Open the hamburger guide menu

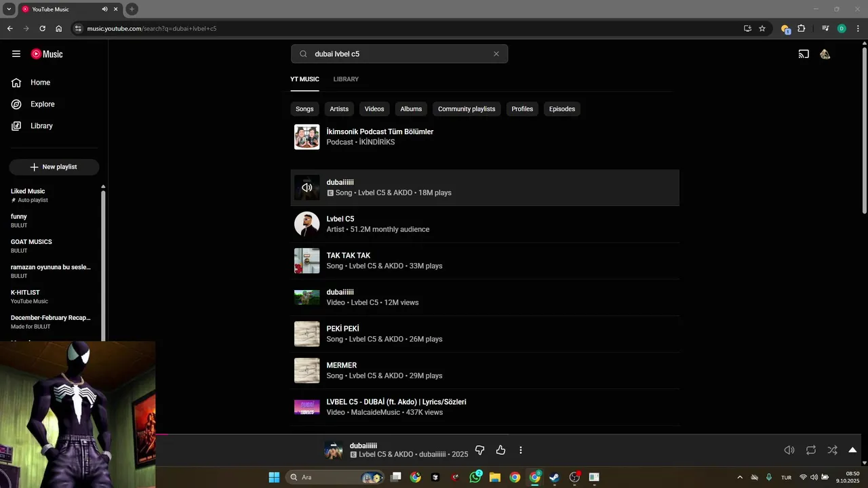pyautogui.click(x=16, y=54)
